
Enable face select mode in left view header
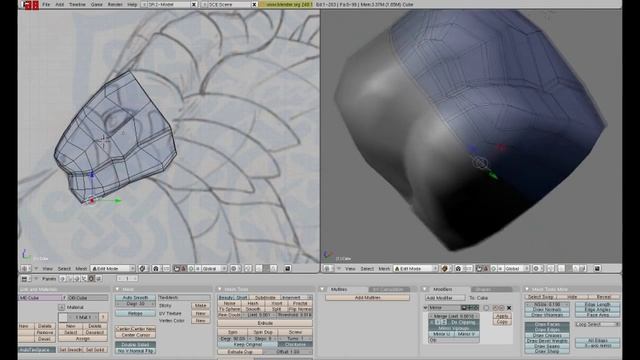273,269
